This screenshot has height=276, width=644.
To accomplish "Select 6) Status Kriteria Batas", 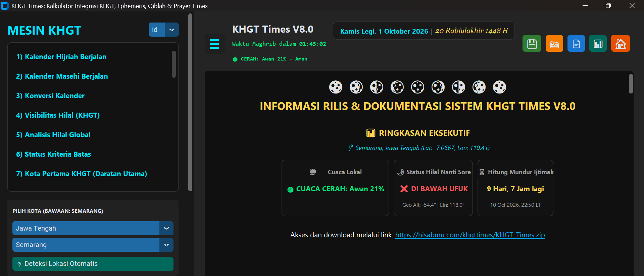I will click(x=54, y=154).
